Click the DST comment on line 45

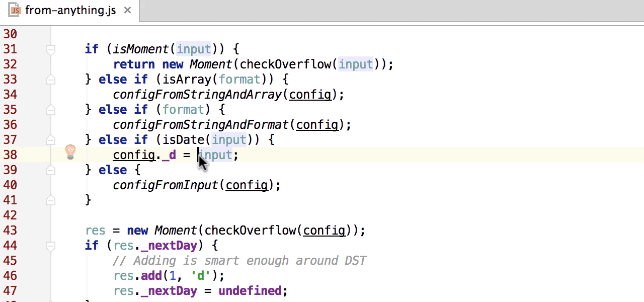(240, 261)
